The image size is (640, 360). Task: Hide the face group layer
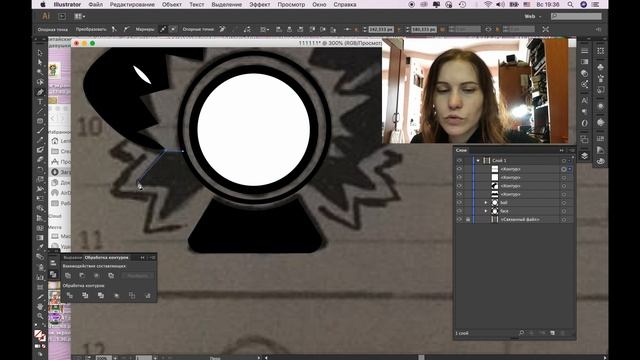coord(460,211)
